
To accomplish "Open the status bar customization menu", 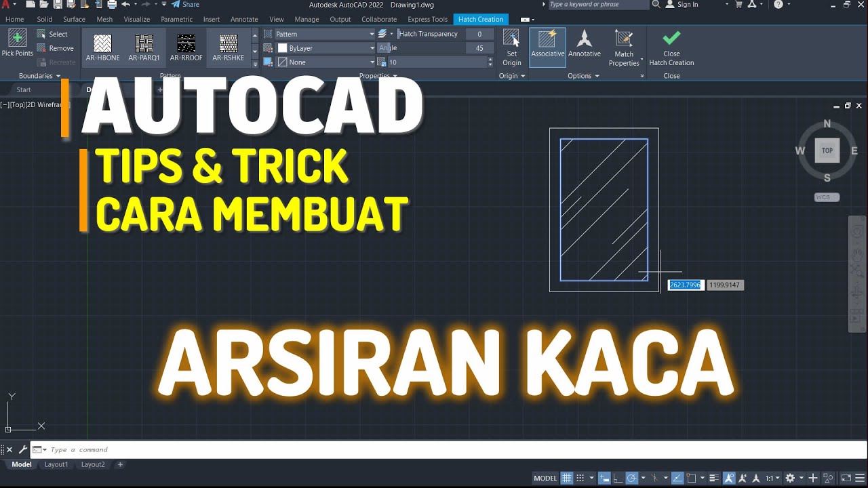I will coord(859,478).
